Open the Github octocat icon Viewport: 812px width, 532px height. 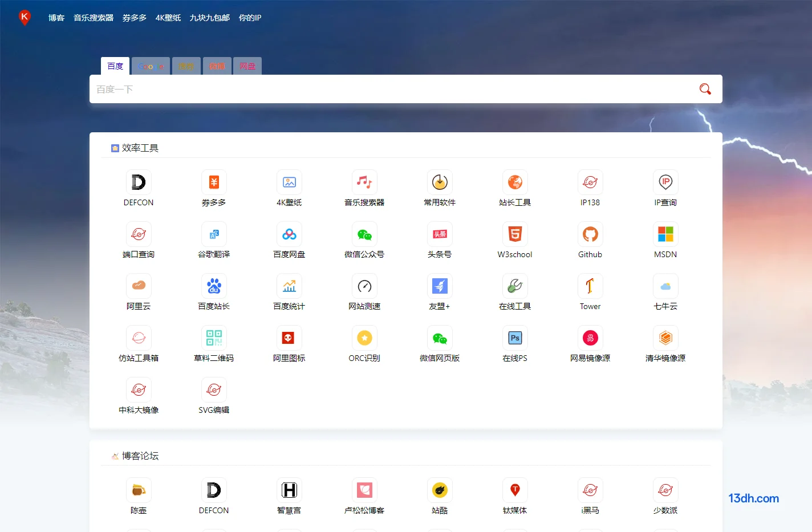[x=590, y=234]
